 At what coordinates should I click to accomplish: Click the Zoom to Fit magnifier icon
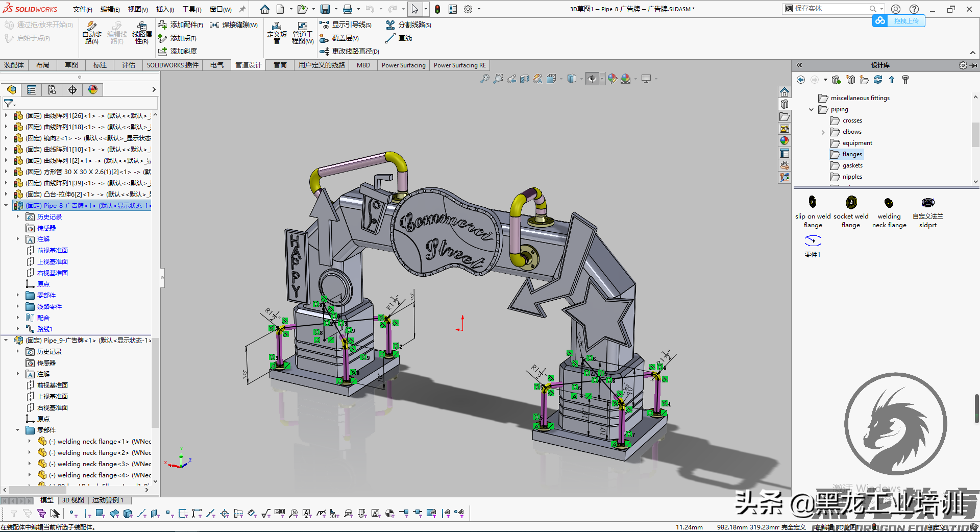[484, 79]
